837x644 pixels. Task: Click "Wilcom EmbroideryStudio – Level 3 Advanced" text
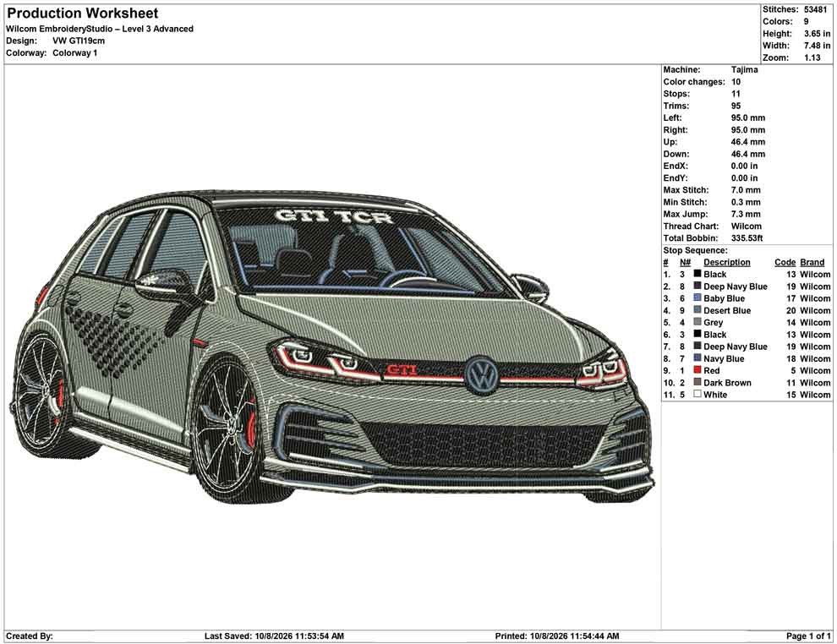pos(100,29)
